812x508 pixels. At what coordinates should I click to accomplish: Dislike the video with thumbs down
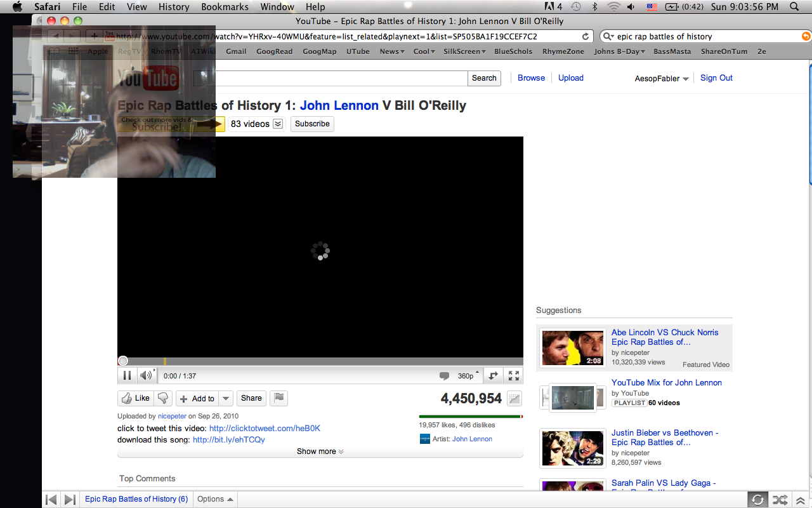164,398
